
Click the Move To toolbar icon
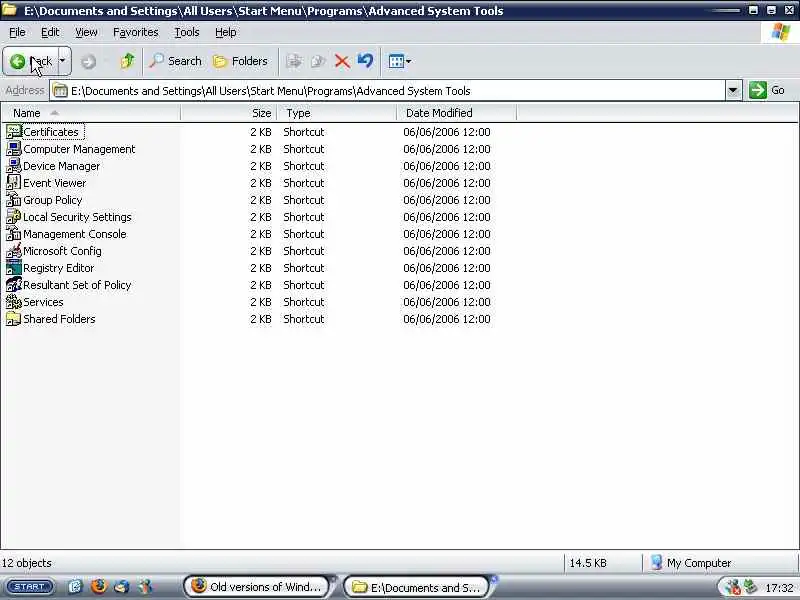tap(294, 61)
